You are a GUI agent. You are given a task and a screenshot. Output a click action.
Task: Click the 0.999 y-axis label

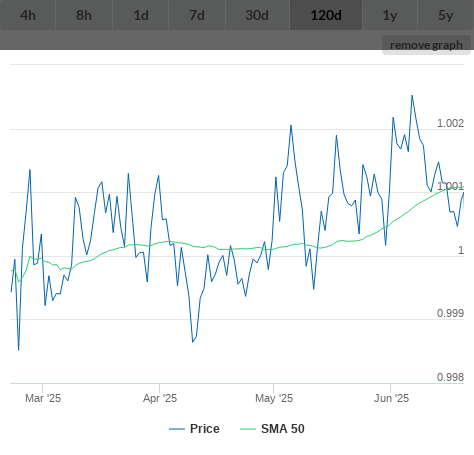450,313
